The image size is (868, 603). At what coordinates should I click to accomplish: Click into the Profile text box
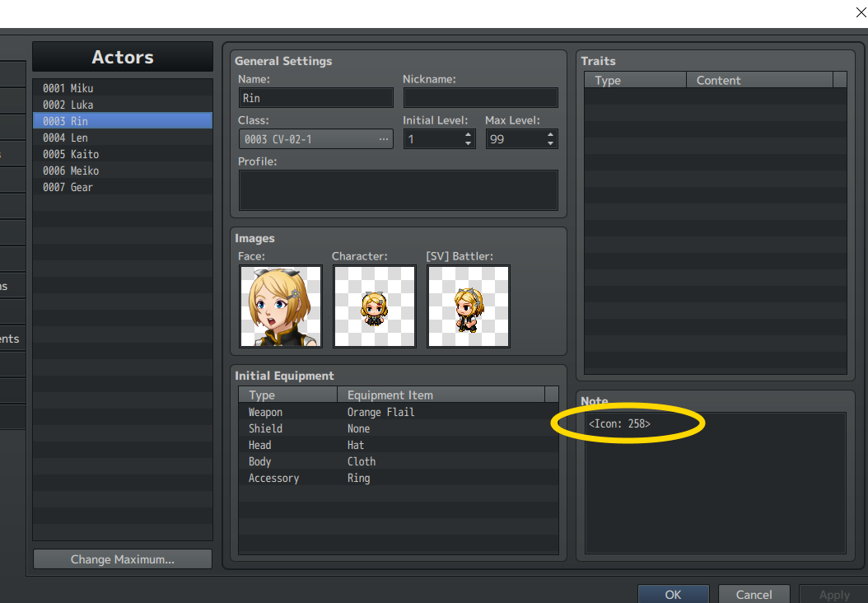(398, 190)
